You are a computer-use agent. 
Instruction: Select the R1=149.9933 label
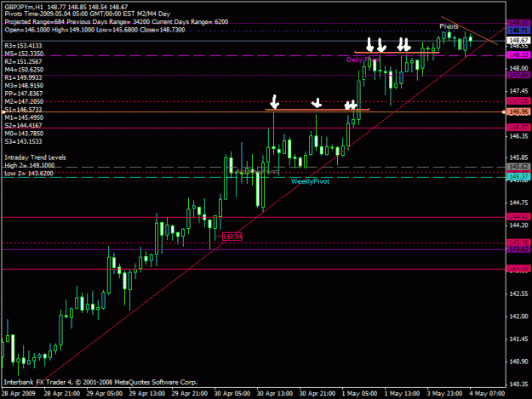[24, 77]
